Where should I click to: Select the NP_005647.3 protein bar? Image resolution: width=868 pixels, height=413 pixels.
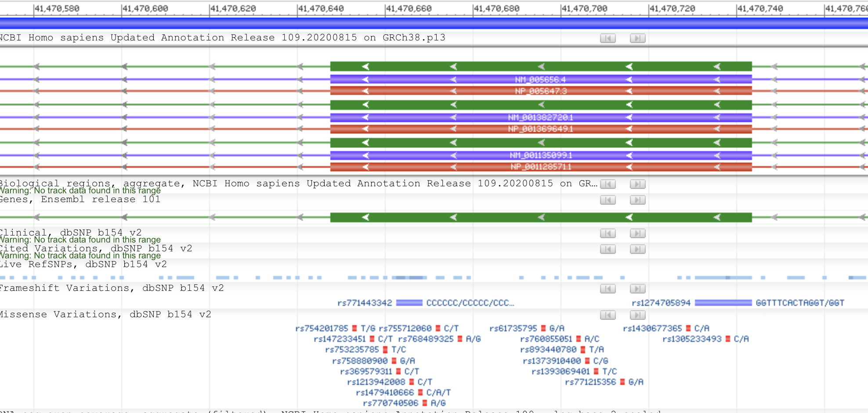(540, 91)
